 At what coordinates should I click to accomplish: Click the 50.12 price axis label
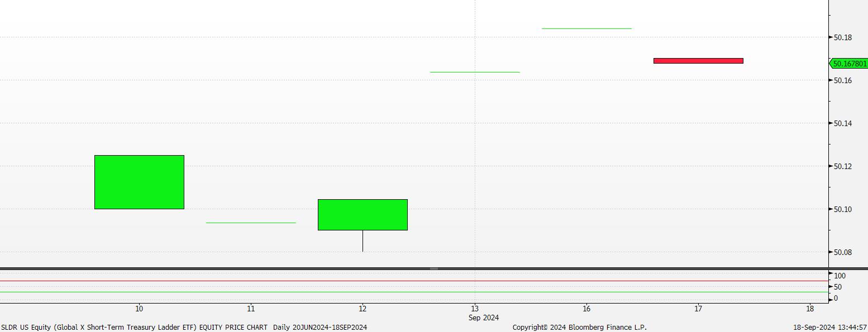tap(843, 166)
